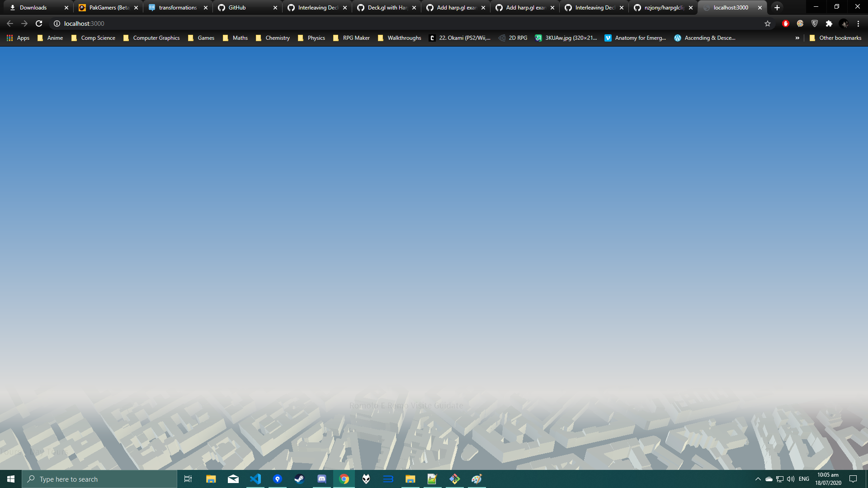Open Notepad++ from the taskbar
Image resolution: width=868 pixels, height=488 pixels.
[432, 479]
